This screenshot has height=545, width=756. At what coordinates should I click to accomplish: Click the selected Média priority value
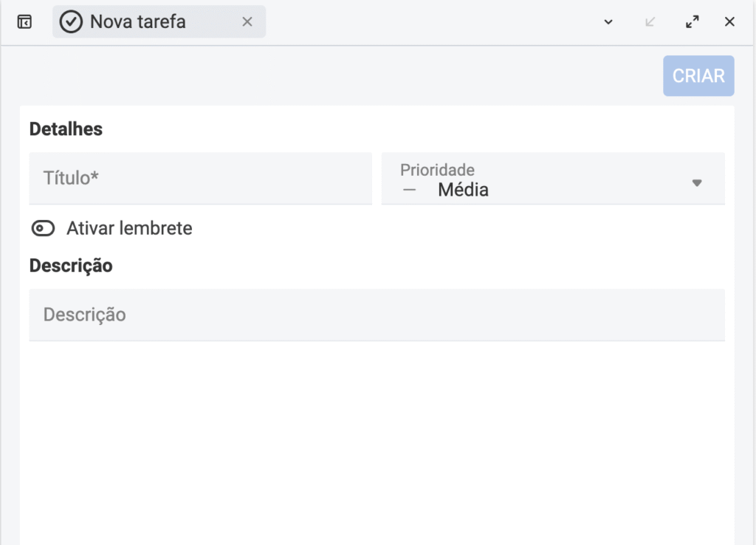[463, 191]
